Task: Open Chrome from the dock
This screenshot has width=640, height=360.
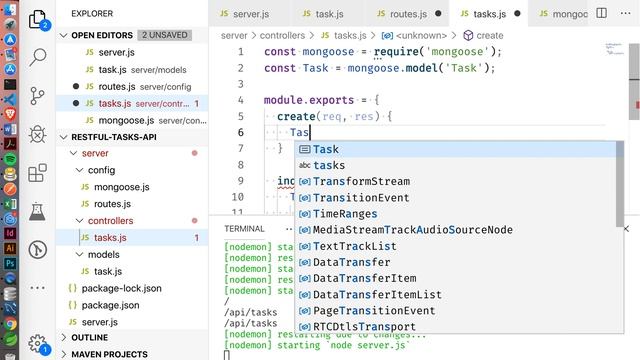Action: 10,324
